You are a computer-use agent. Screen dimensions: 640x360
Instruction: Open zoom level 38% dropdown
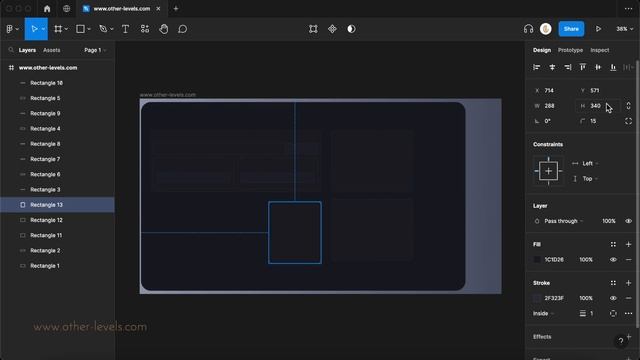point(624,29)
